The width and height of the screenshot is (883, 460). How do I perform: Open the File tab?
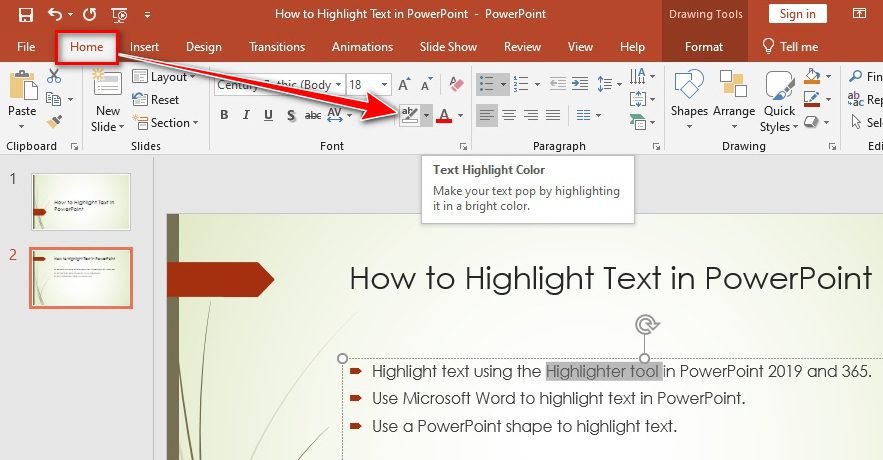26,47
